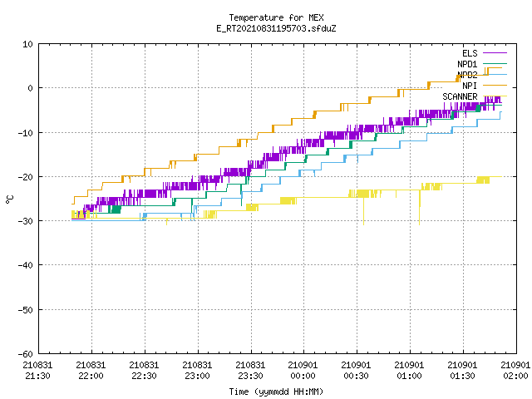
Task: Click the chart title 'Temperature for MEX'
Action: [x=276, y=17]
